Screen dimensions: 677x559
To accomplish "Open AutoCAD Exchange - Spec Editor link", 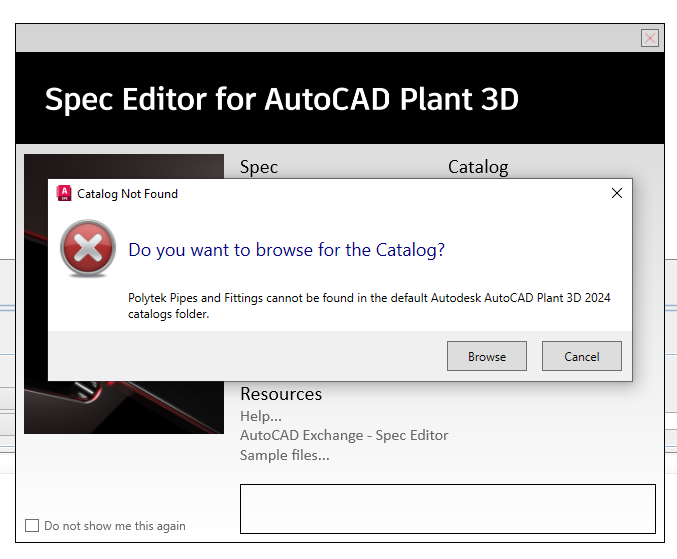I will (344, 435).
